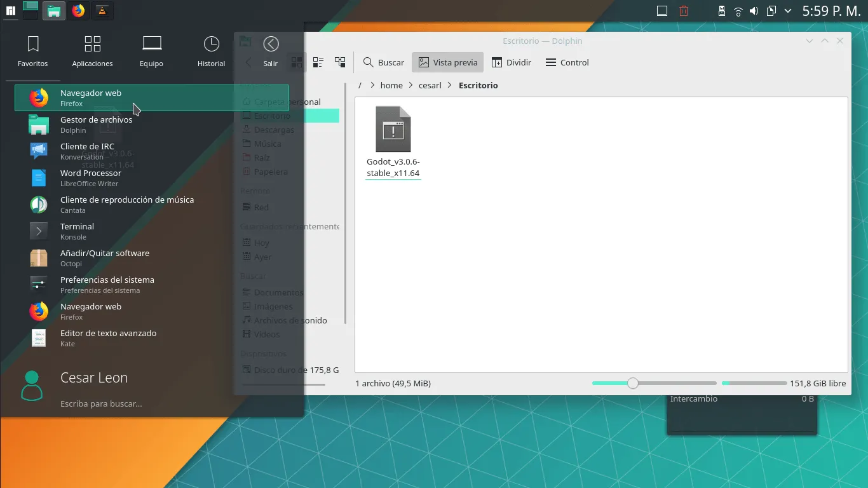Click home in the breadcrumb path
The width and height of the screenshot is (868, 488).
pyautogui.click(x=391, y=85)
